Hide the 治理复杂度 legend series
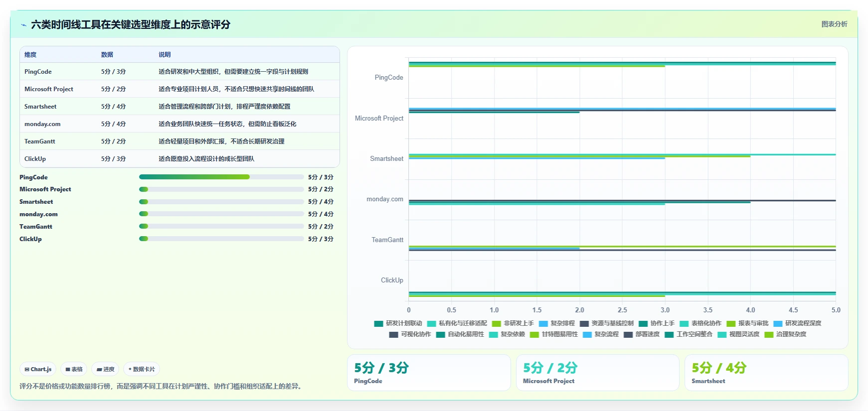Viewport: 868px width, 411px height. pyautogui.click(x=785, y=334)
